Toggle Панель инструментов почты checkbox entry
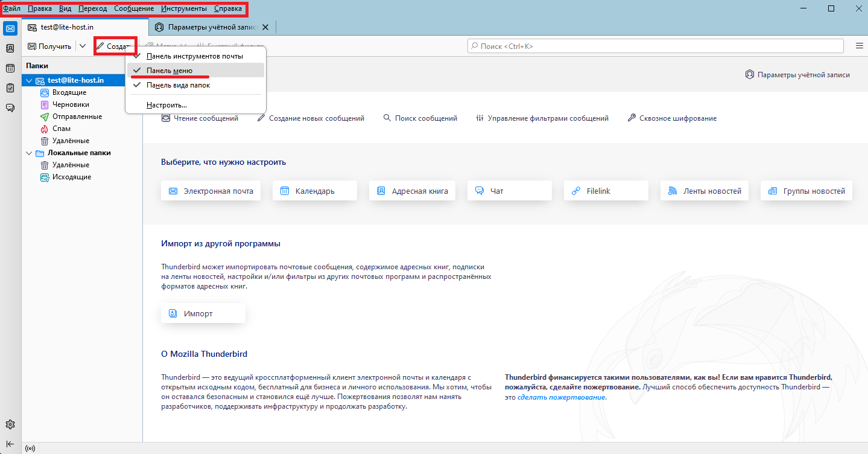The image size is (868, 454). point(195,56)
